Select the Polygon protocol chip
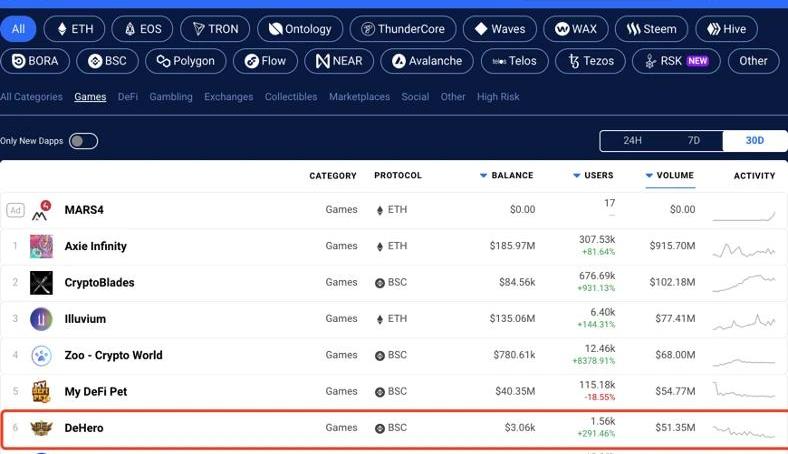 click(185, 61)
